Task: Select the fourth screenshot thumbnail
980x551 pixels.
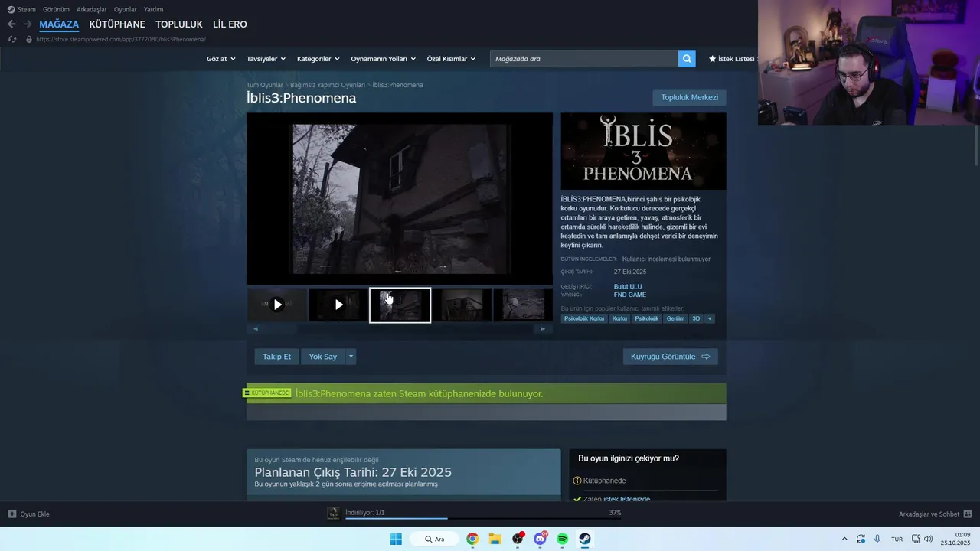Action: click(462, 305)
